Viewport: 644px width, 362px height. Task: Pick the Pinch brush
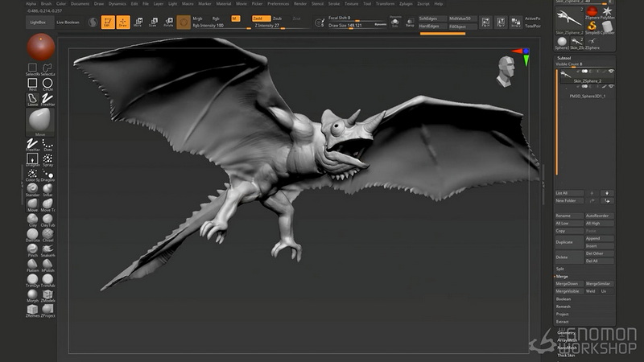pyautogui.click(x=32, y=251)
